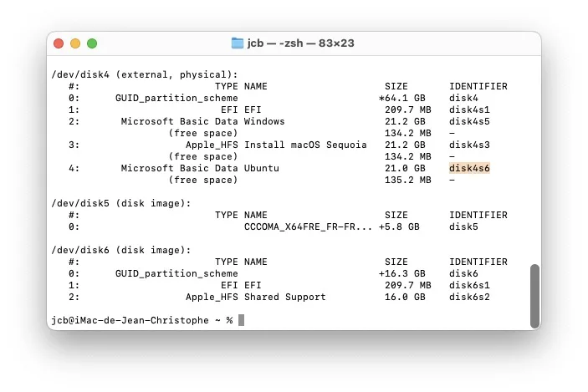Maximize the terminal with green button
Image resolution: width=588 pixels, height=392 pixels.
click(92, 43)
